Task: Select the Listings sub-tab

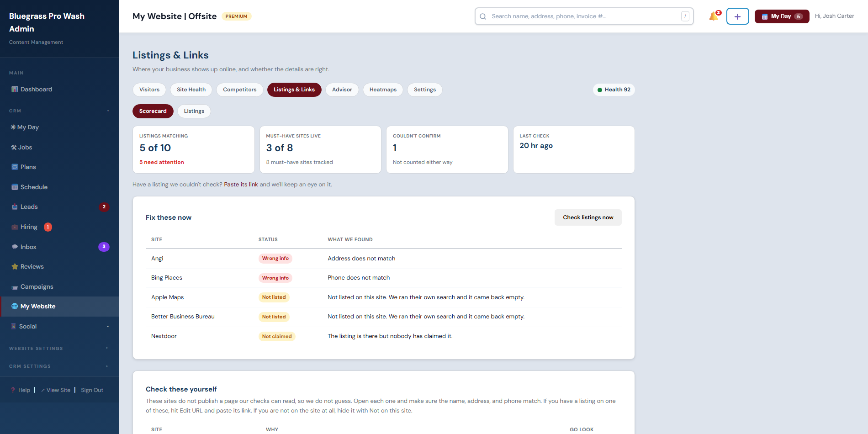Action: coord(194,111)
